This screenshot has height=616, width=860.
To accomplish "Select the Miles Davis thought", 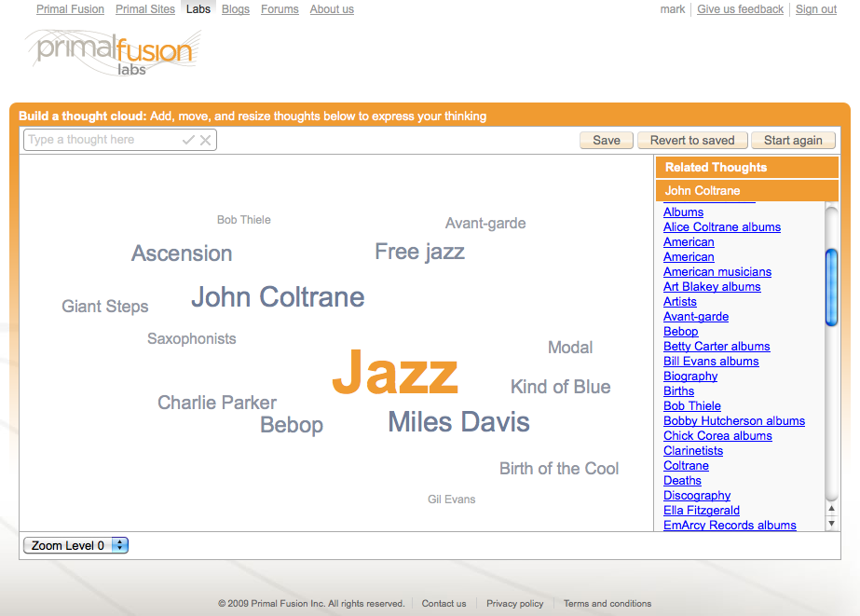I will (x=458, y=422).
